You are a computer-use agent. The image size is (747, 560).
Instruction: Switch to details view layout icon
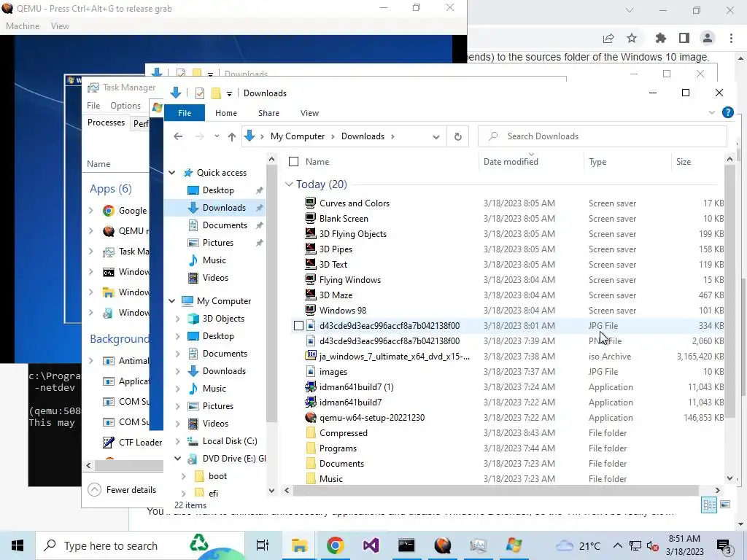(x=709, y=505)
